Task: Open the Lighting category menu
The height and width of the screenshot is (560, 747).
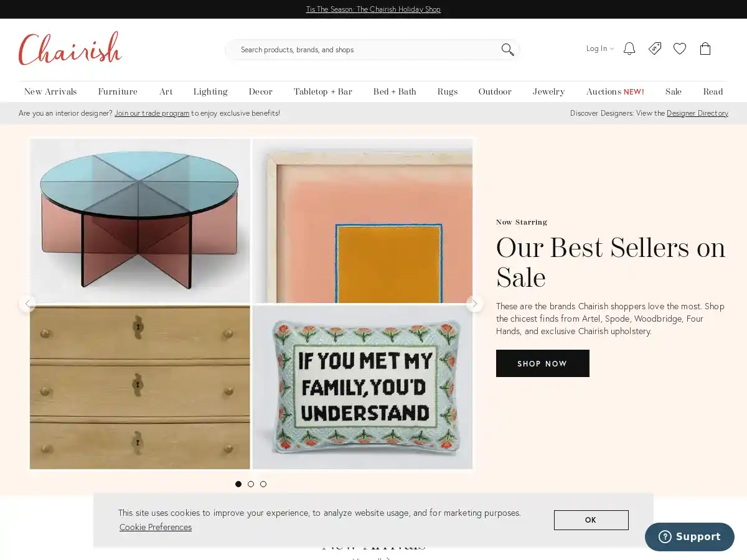Action: [x=210, y=91]
